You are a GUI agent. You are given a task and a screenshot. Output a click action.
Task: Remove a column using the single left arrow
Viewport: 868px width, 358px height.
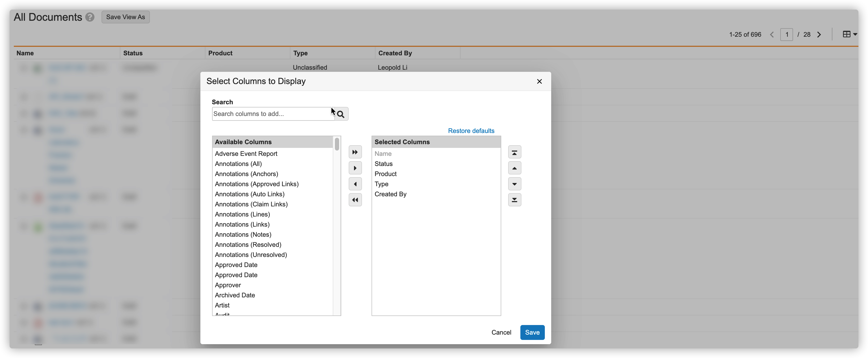[355, 184]
